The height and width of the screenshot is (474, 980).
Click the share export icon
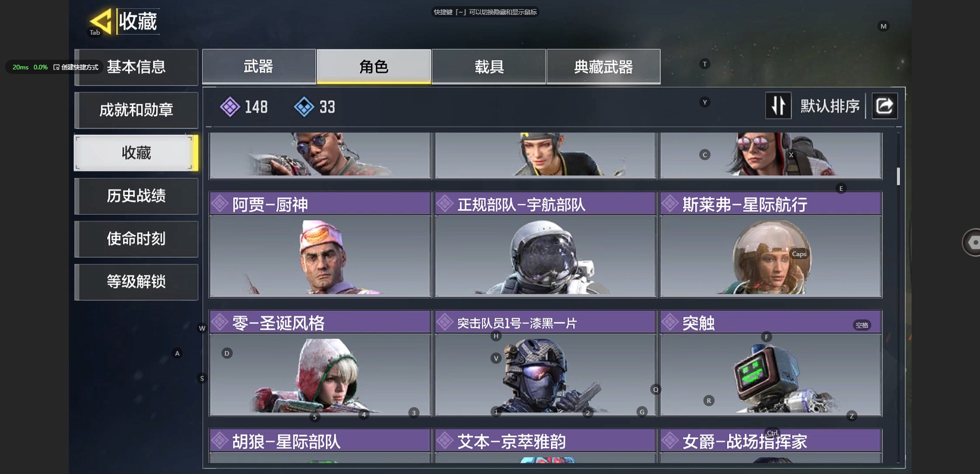[884, 106]
